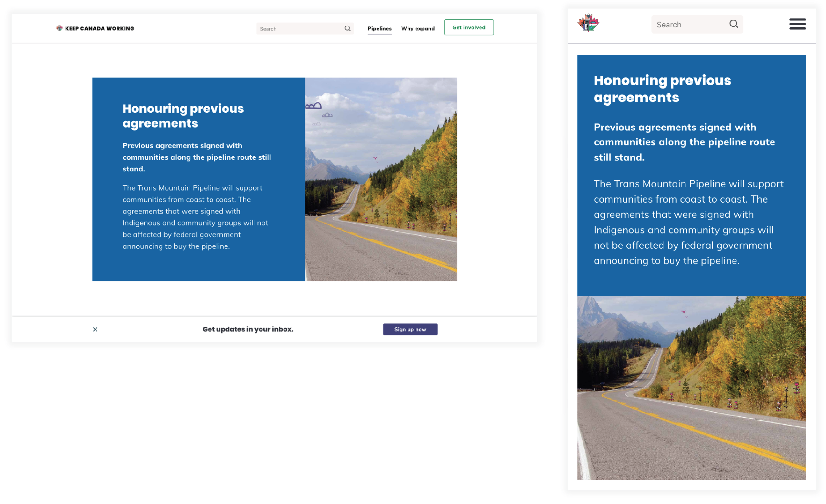Click the mobile search magnifier icon

pyautogui.click(x=734, y=24)
